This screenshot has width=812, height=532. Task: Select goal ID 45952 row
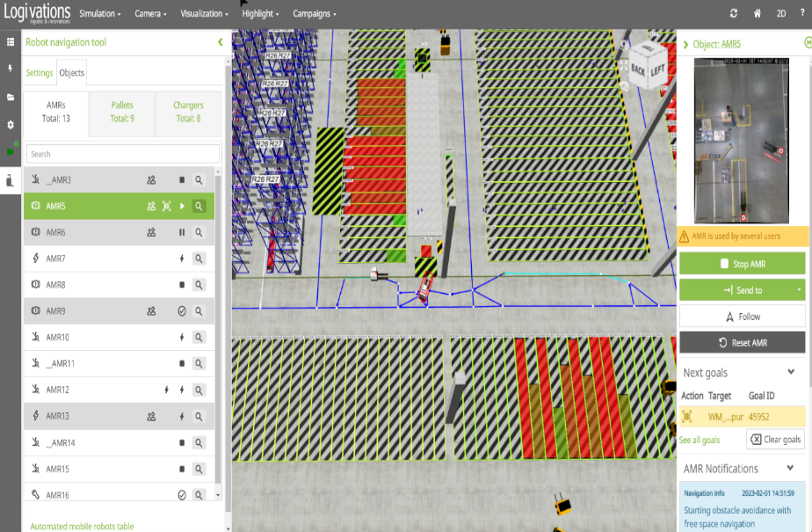(742, 417)
